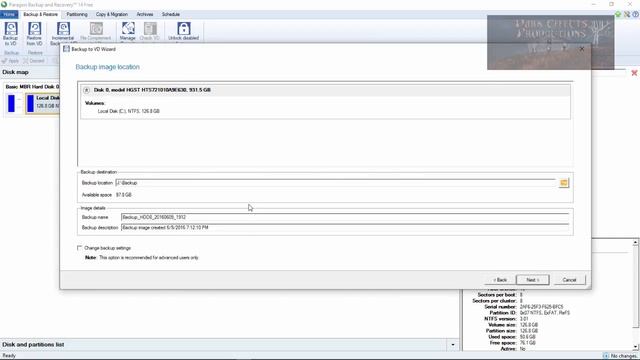The image size is (640, 360).
Task: Close the Backup to VD Wizard dialog
Action: tap(582, 49)
